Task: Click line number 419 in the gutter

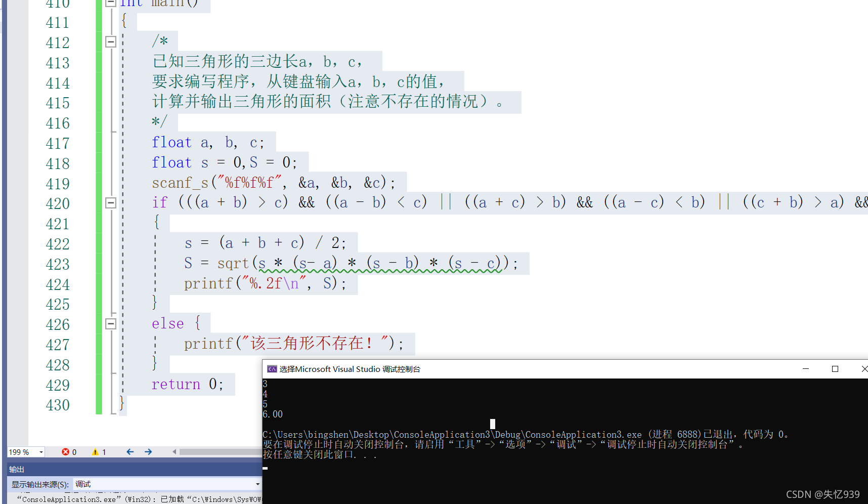Action: tap(58, 184)
